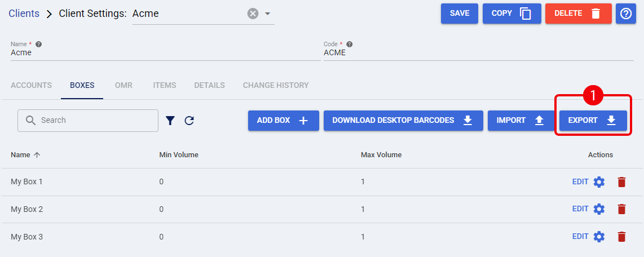Export the boxes list
Viewport: 644px width, 257px height.
click(x=593, y=120)
